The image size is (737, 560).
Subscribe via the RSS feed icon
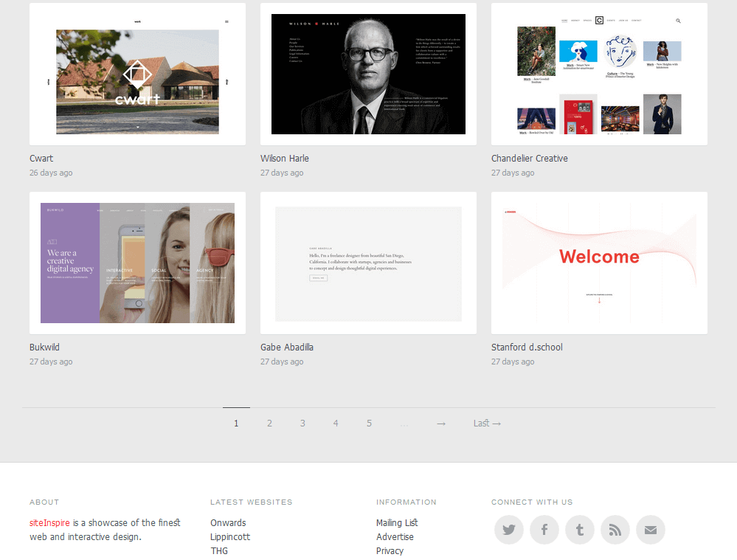(x=615, y=530)
